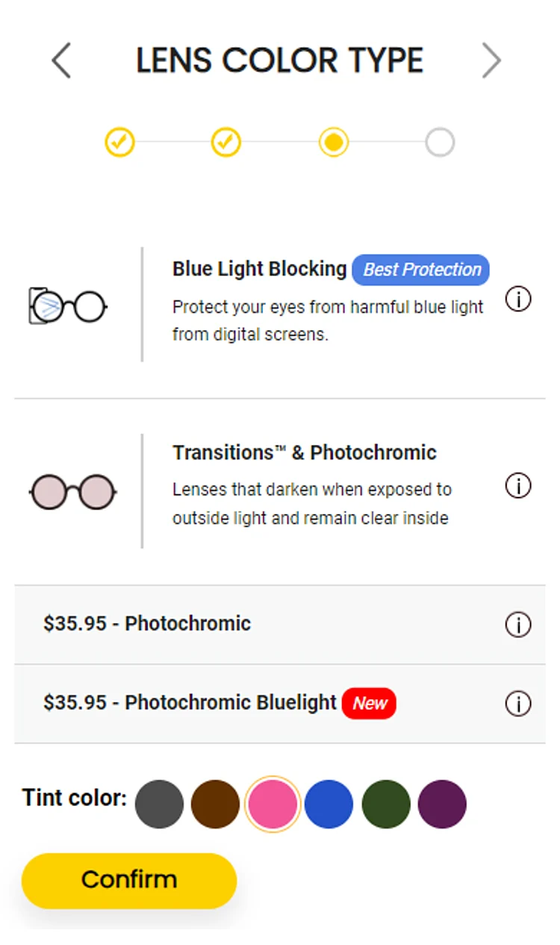Advance with the right arrow
Viewport: 560px width, 945px height.
click(491, 61)
